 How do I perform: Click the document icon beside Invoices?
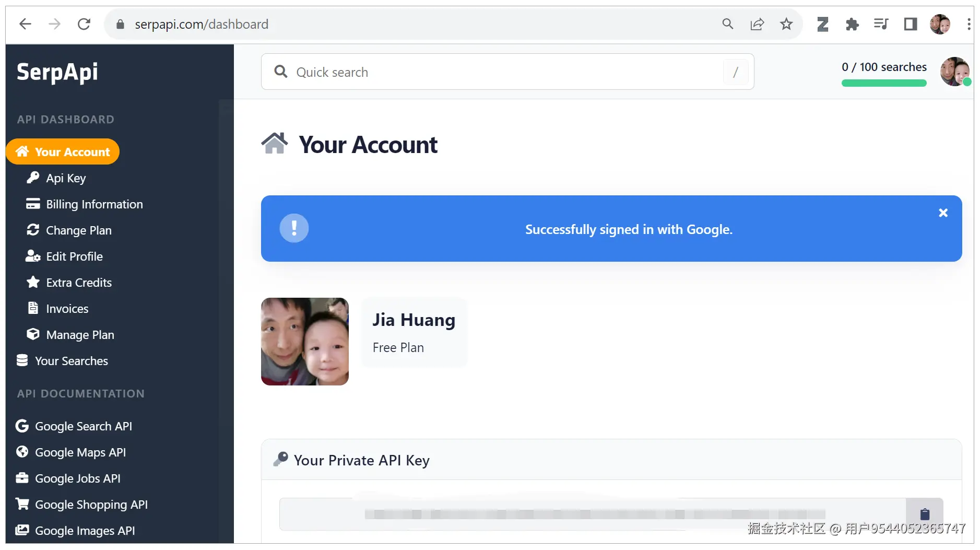tap(33, 308)
